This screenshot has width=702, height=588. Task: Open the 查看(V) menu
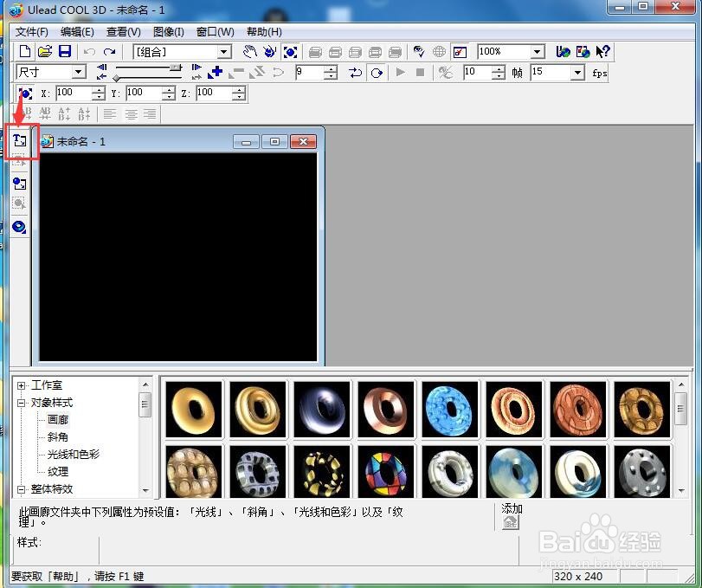pyautogui.click(x=124, y=32)
